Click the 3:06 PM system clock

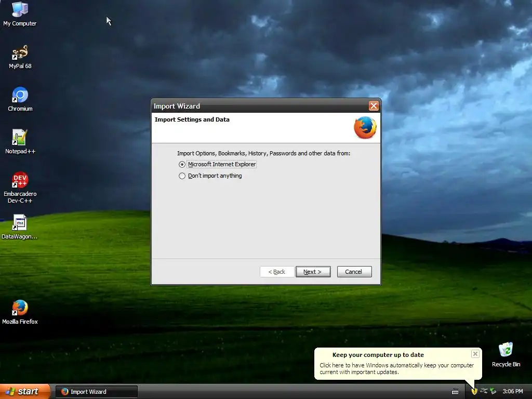pyautogui.click(x=513, y=391)
